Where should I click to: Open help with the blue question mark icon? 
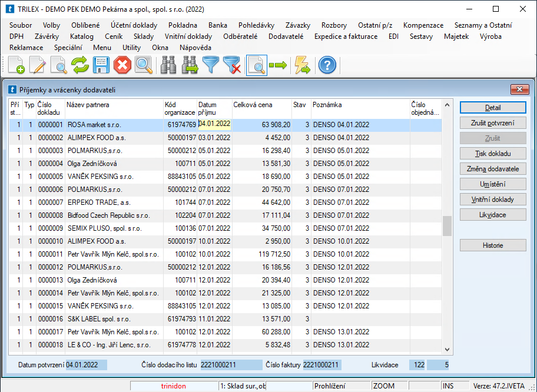point(327,65)
